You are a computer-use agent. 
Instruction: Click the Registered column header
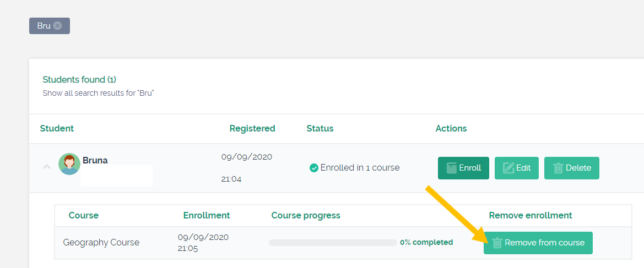(x=252, y=128)
